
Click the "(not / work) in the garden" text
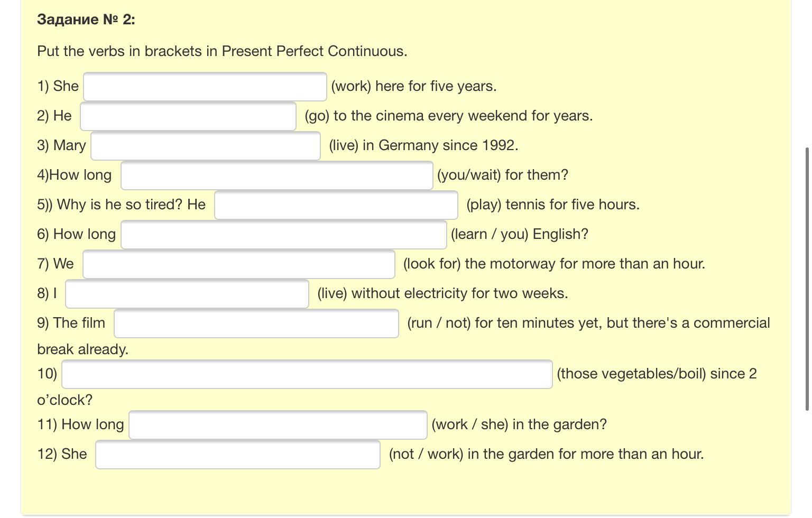click(x=546, y=454)
